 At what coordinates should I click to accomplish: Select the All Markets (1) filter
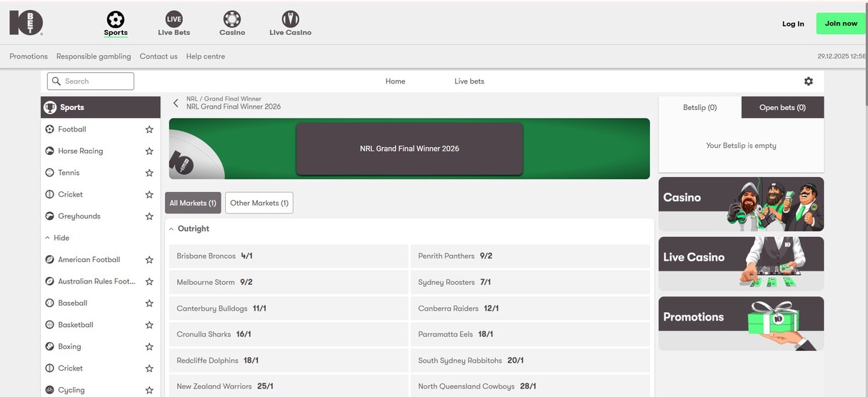point(193,203)
